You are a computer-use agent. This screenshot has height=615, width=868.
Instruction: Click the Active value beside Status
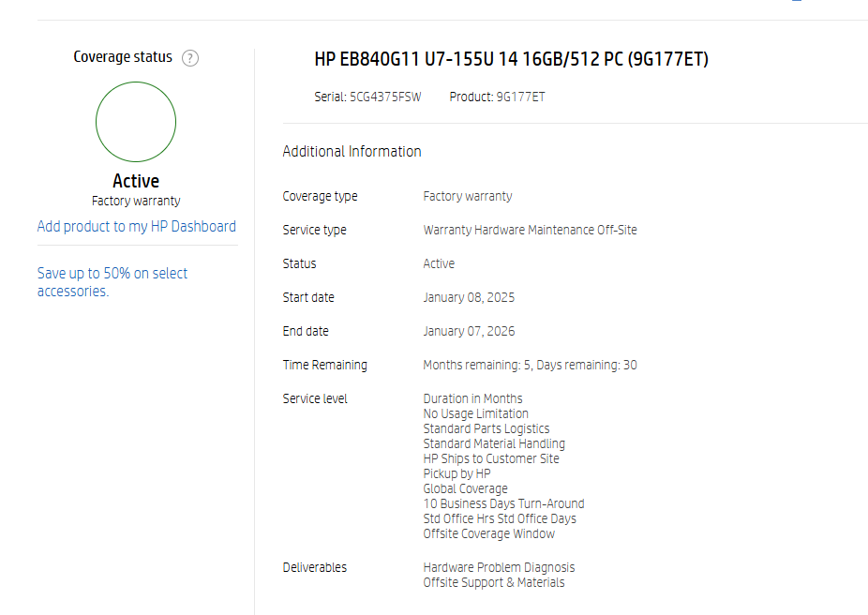point(439,263)
